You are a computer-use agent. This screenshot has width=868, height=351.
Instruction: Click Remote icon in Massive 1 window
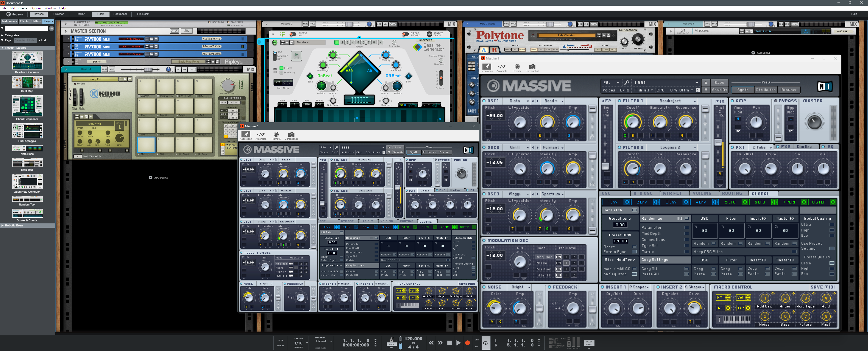tap(517, 67)
